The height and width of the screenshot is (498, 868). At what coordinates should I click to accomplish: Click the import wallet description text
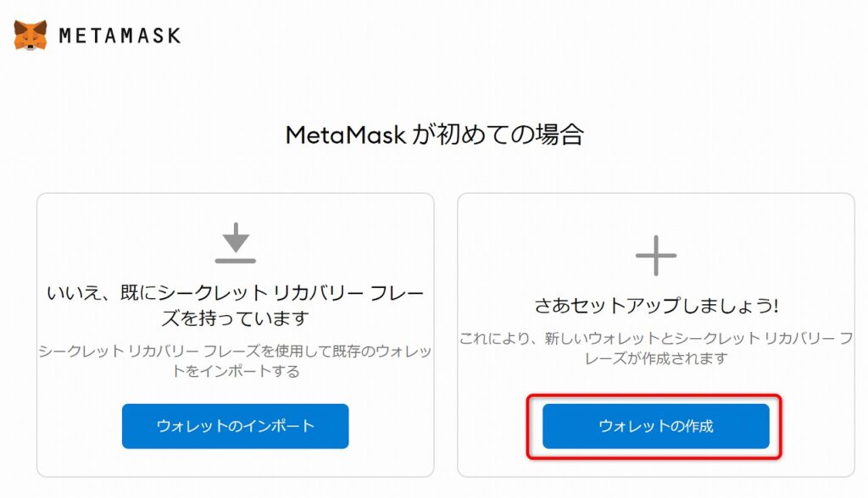click(x=236, y=361)
